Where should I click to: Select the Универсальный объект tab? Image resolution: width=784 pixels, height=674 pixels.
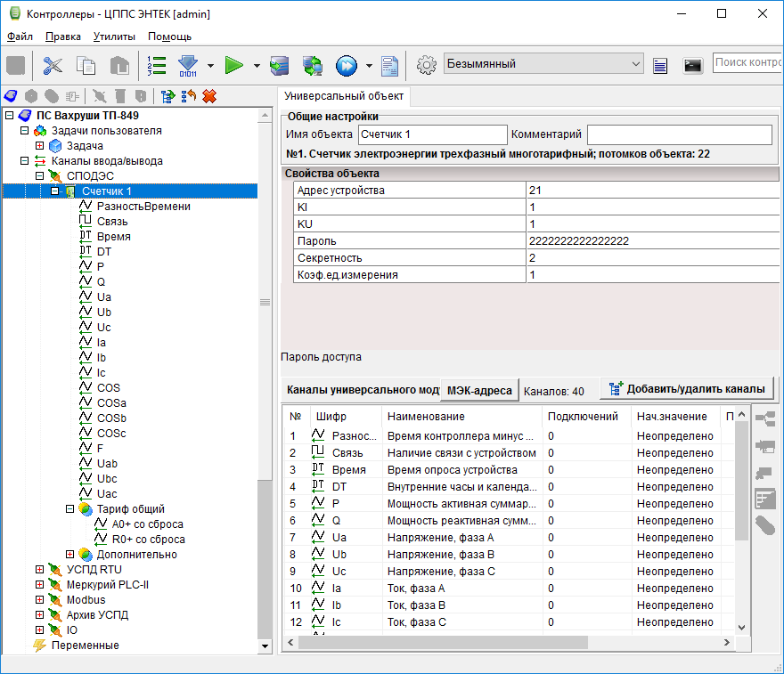pyautogui.click(x=344, y=96)
